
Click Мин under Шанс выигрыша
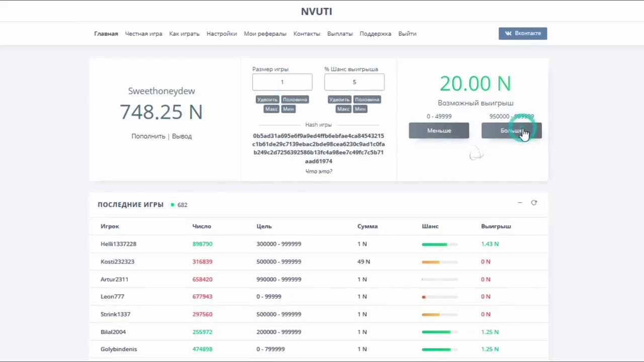pos(360,109)
